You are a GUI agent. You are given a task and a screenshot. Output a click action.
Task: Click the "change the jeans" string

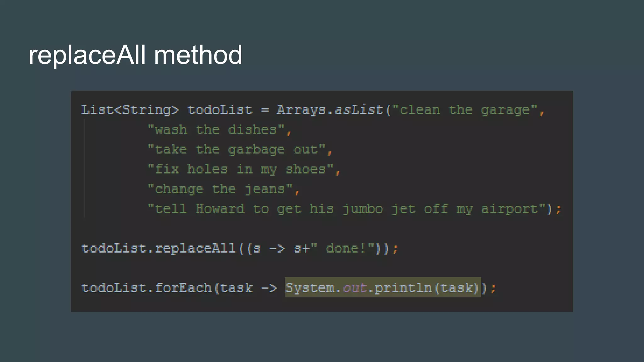[220, 189]
